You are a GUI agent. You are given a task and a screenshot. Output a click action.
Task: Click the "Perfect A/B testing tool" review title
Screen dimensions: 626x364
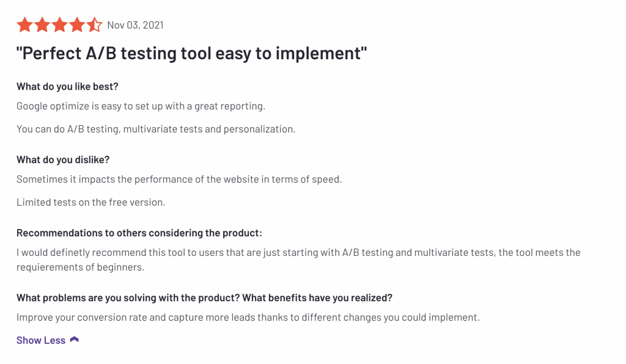(x=192, y=53)
